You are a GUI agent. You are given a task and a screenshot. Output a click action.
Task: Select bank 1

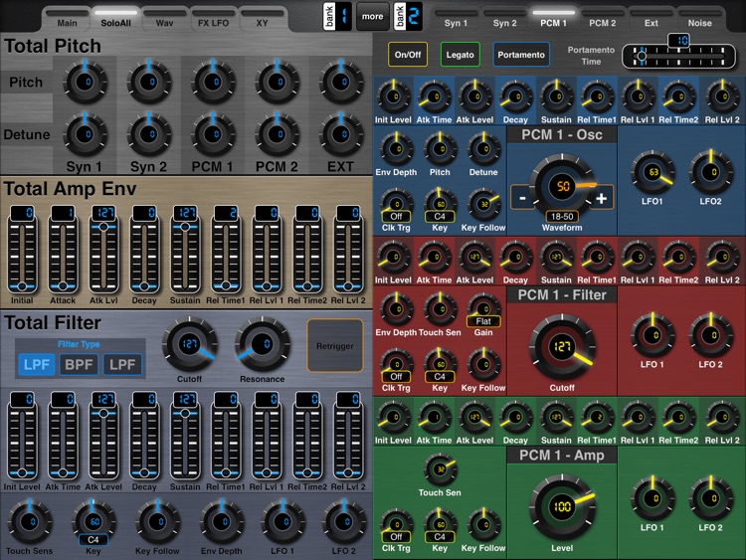(337, 16)
